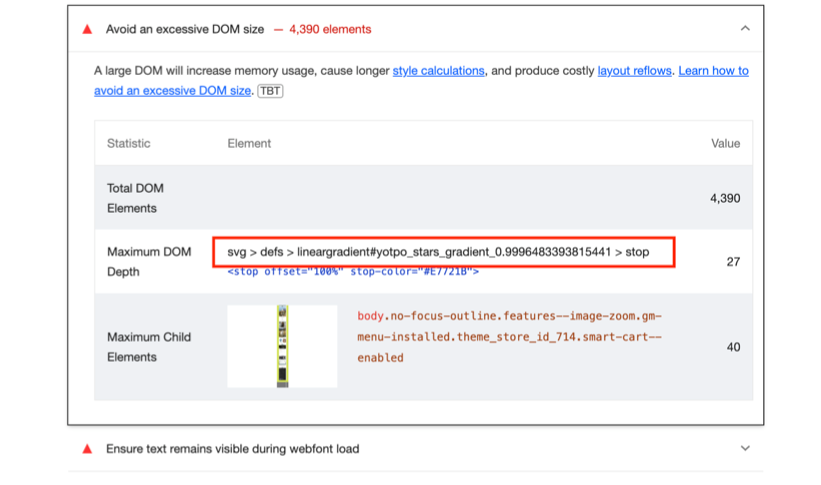The width and height of the screenshot is (821, 485).
Task: Select the Avoid an excessive DOM size title
Action: coord(185,29)
